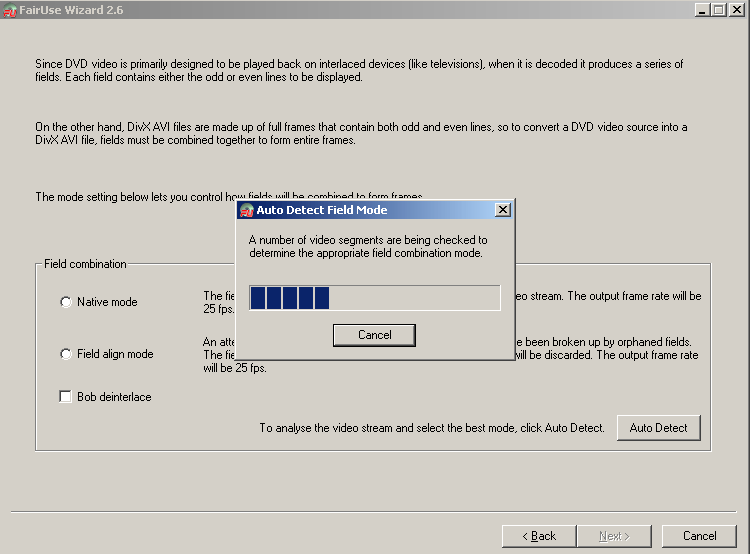
Task: Click the 'On the other hand, DivX' paragraph
Action: [361, 133]
